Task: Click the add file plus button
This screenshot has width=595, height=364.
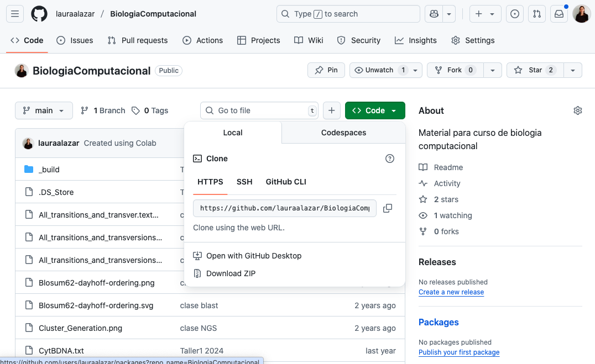Action: coord(331,110)
